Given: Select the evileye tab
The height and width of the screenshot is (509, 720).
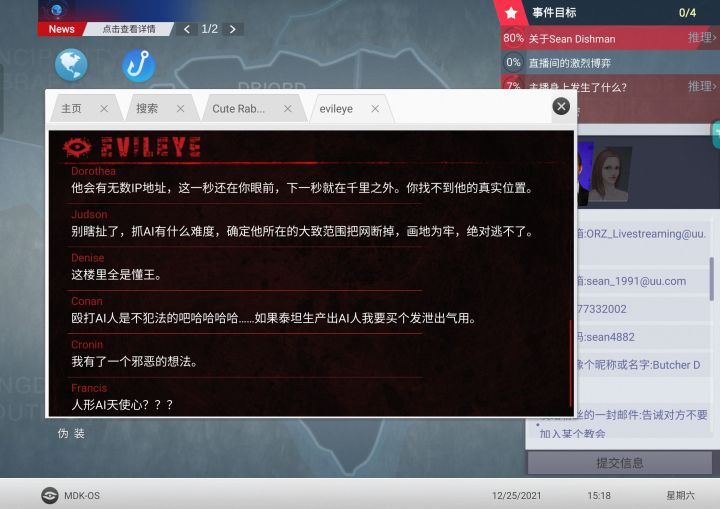Looking at the screenshot, I should click(x=336, y=109).
